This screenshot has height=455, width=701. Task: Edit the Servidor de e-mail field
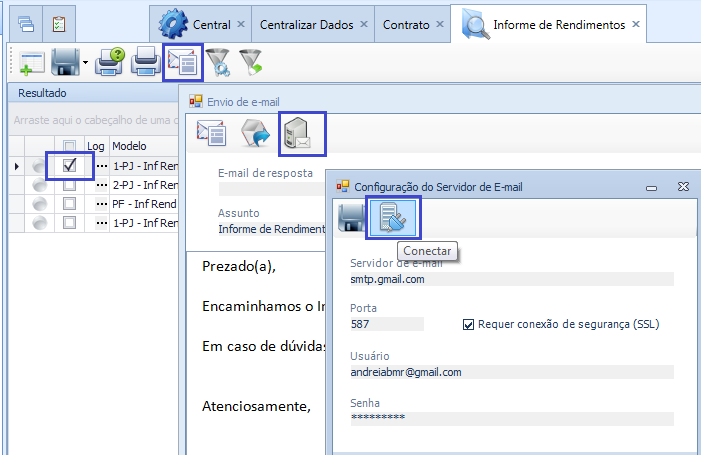[512, 279]
